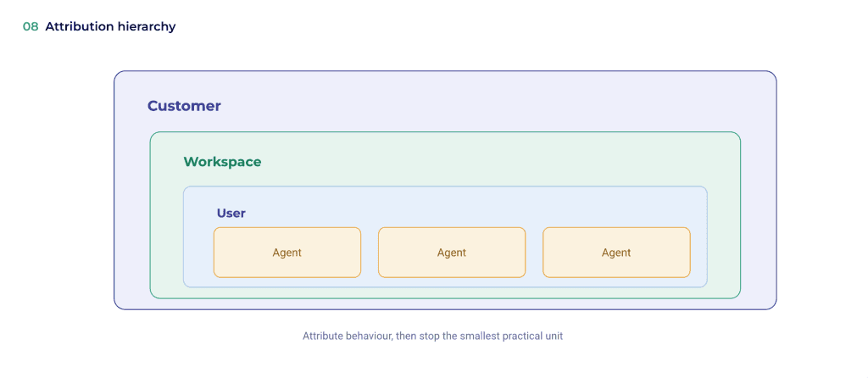Click the word stop in caption
Image resolution: width=868 pixels, height=378 pixels.
click(x=430, y=336)
